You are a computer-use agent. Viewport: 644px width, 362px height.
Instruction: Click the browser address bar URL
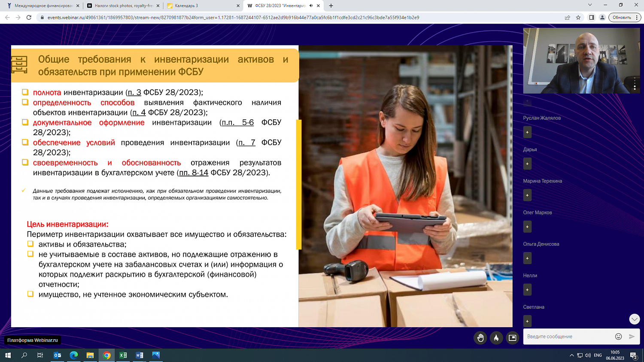point(233,18)
